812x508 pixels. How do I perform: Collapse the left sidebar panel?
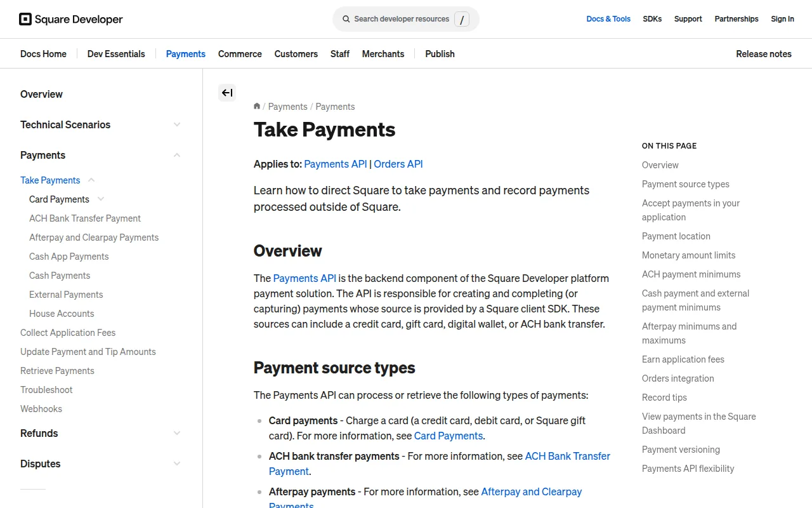point(226,92)
